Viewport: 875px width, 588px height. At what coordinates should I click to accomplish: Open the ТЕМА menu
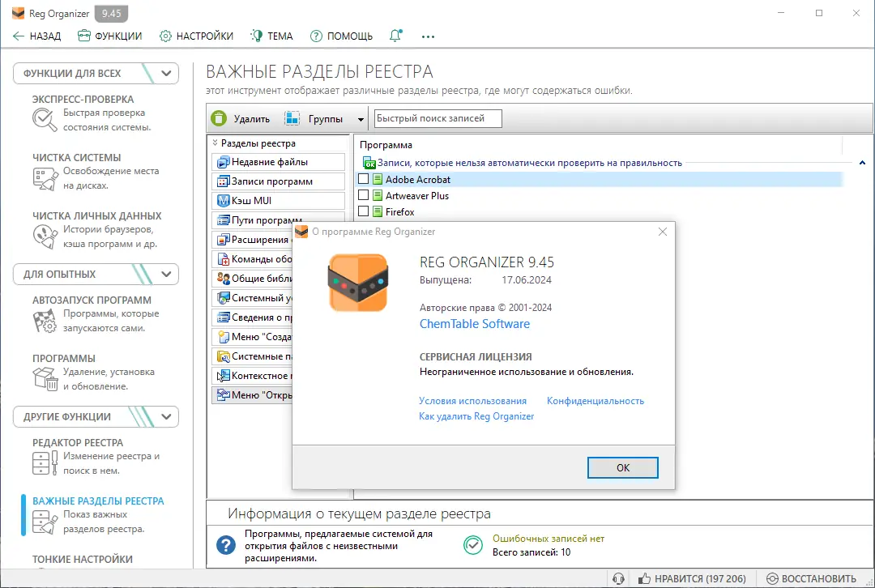pyautogui.click(x=271, y=36)
